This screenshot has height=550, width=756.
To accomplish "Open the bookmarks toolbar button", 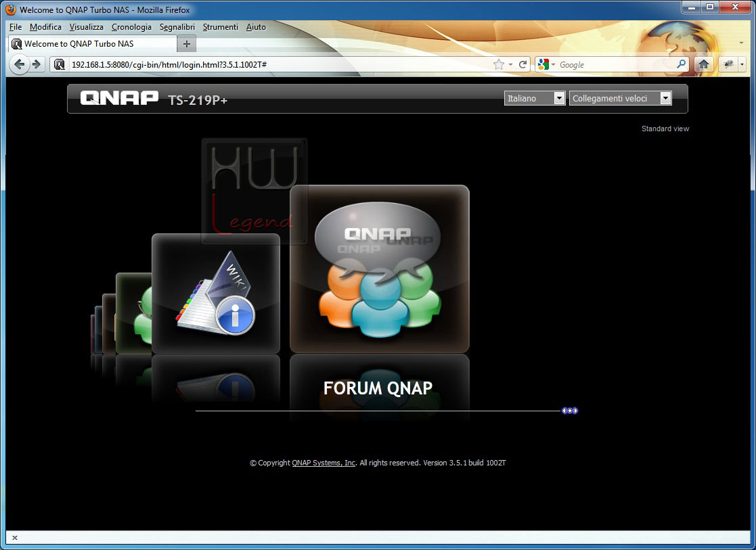I will click(x=728, y=64).
